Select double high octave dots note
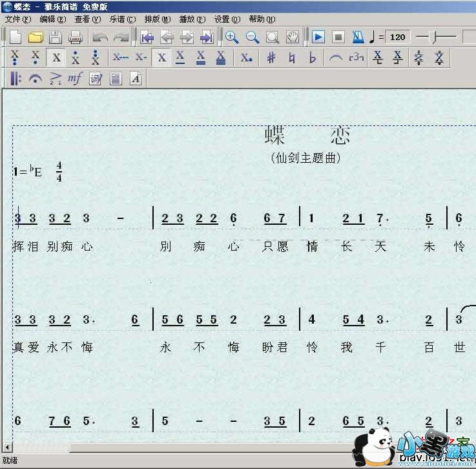The image size is (476, 469). point(96,57)
